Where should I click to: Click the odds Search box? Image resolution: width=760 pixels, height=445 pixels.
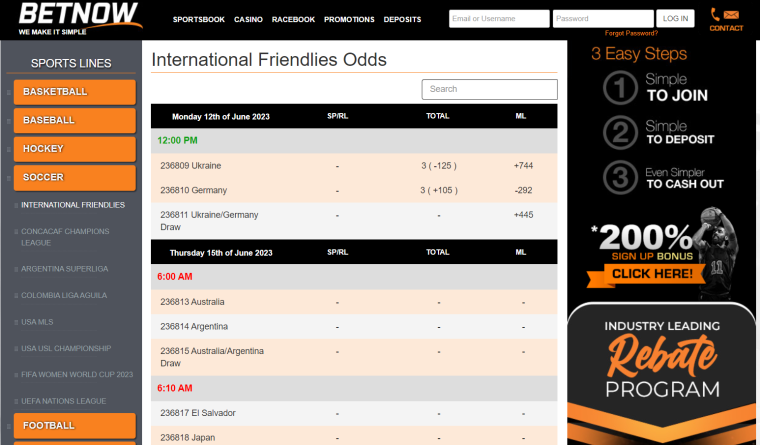490,89
